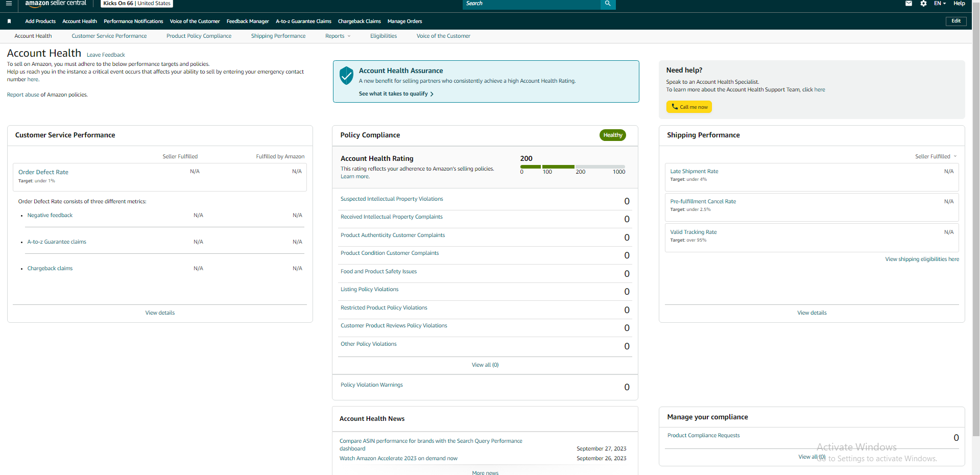Click Learn more under Account Health Rating

click(x=355, y=177)
